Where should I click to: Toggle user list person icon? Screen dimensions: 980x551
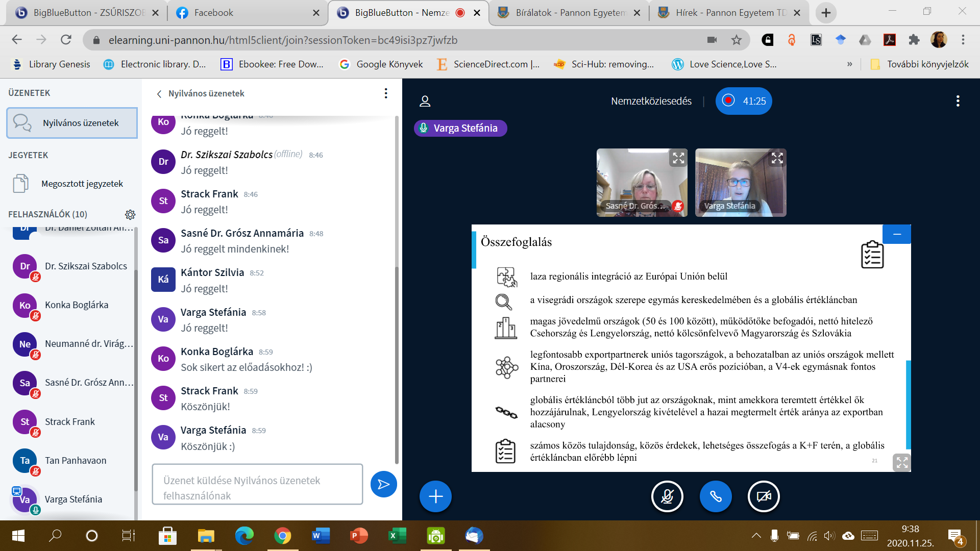425,101
